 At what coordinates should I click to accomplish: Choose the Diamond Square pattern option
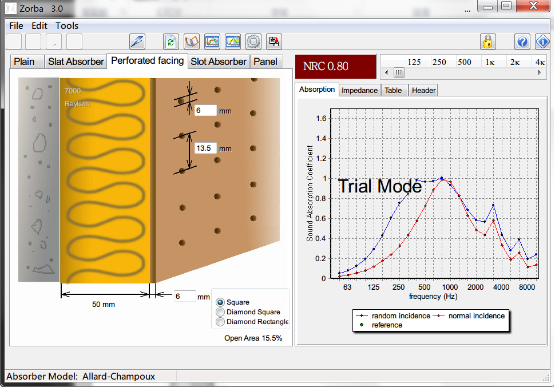220,312
